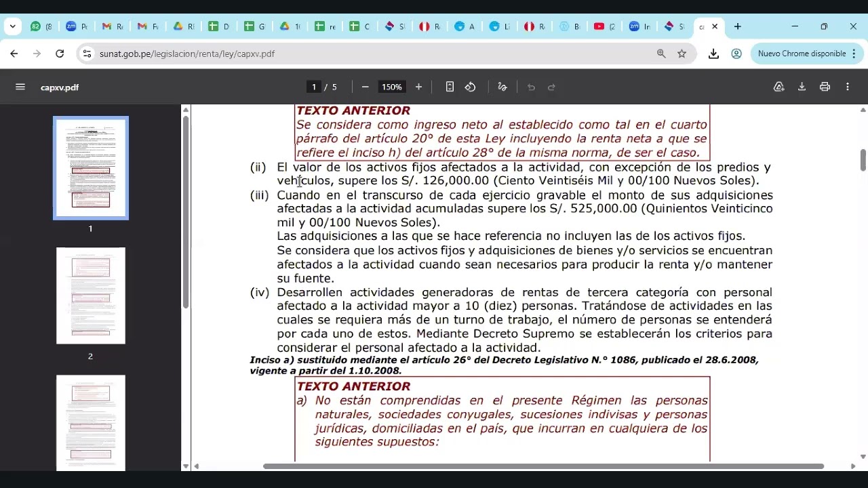The width and height of the screenshot is (868, 488).
Task: Click the document horizontal scrollbar
Action: 543,466
